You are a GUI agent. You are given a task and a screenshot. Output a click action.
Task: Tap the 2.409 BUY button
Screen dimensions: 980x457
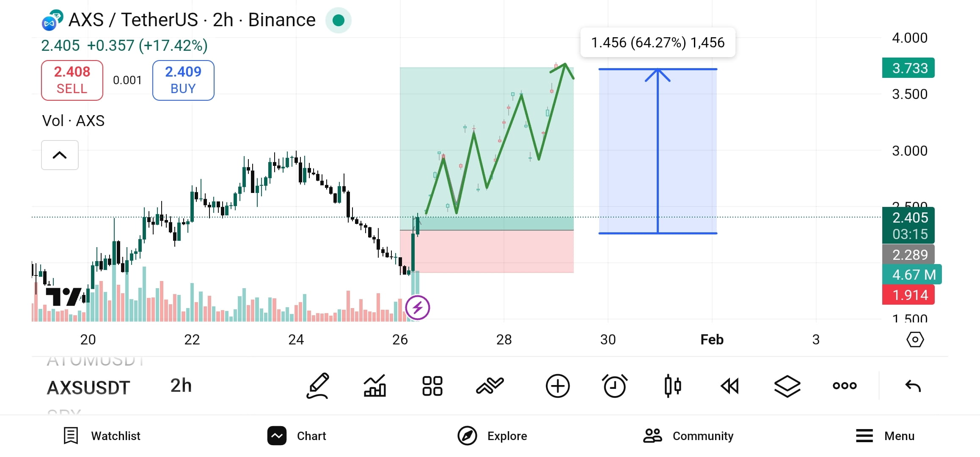coord(183,80)
